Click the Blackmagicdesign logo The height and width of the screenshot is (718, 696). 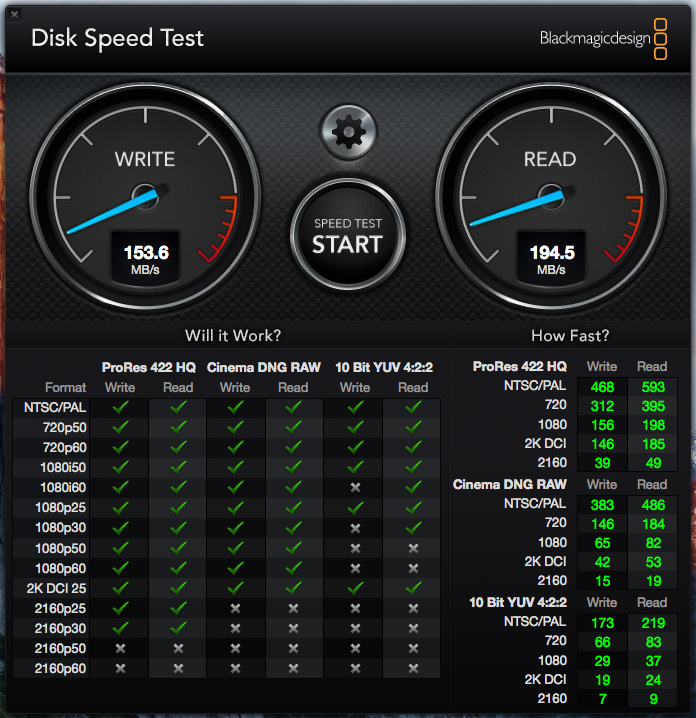tap(603, 38)
